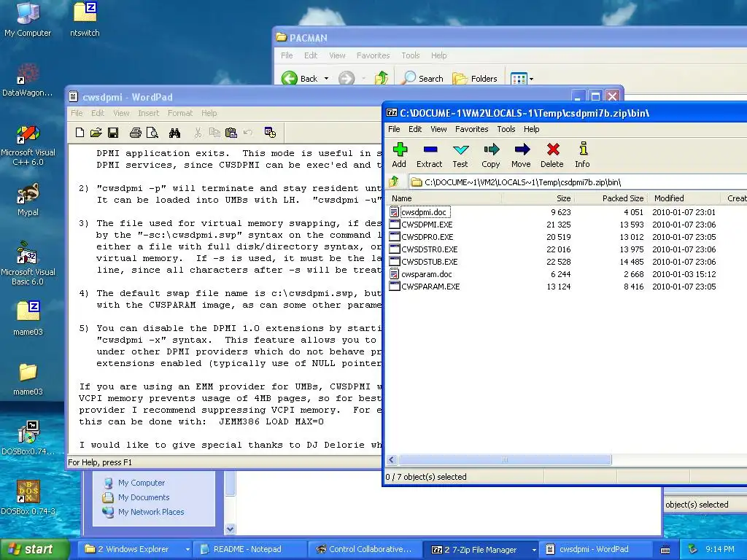Click the Find binoculars icon in WordPad

[x=174, y=133]
